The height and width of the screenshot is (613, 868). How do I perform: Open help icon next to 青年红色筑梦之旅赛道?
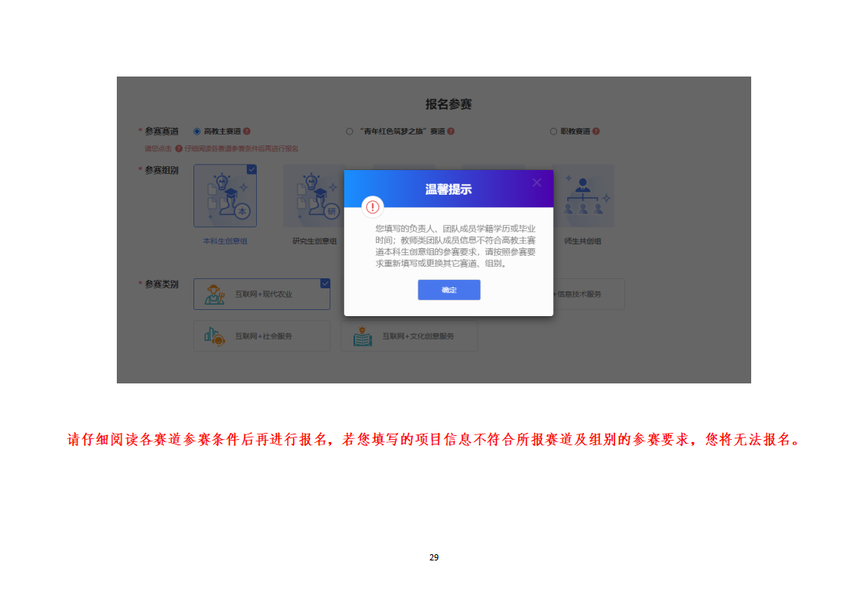(x=451, y=131)
